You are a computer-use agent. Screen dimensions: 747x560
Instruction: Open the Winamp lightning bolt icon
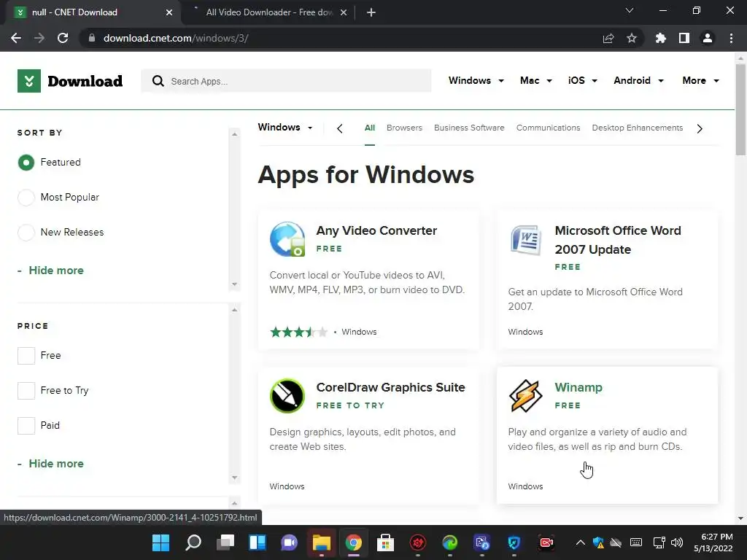[x=525, y=396]
